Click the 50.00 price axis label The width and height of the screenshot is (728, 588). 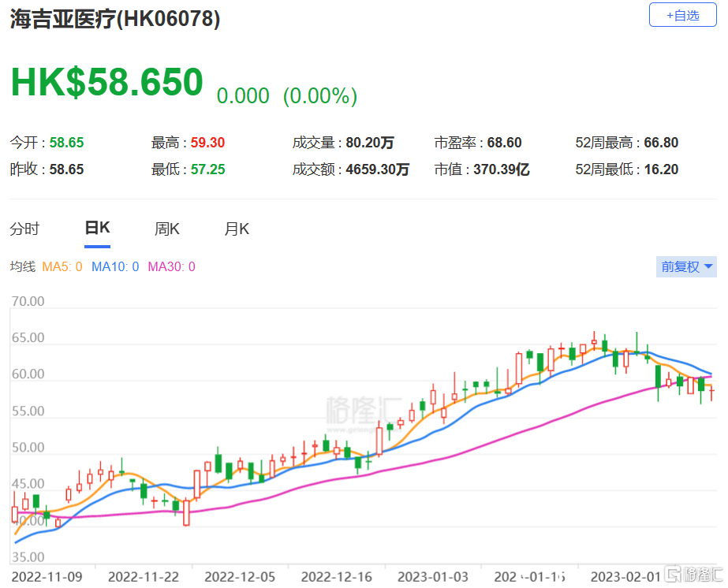28,448
